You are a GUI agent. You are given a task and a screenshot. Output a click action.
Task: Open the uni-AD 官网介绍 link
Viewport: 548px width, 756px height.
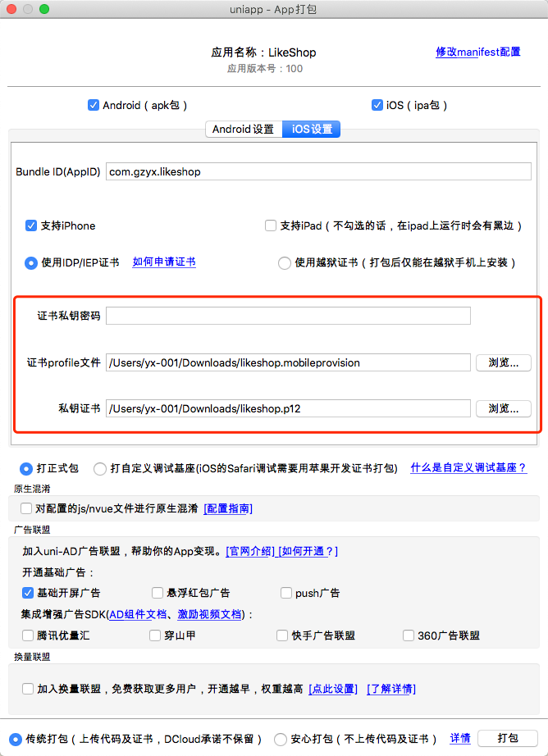pos(250,551)
